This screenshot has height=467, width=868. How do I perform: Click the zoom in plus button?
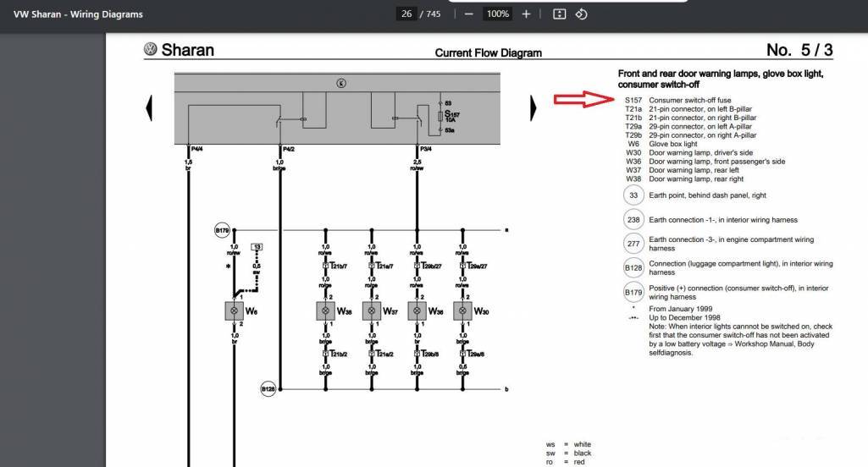click(526, 14)
